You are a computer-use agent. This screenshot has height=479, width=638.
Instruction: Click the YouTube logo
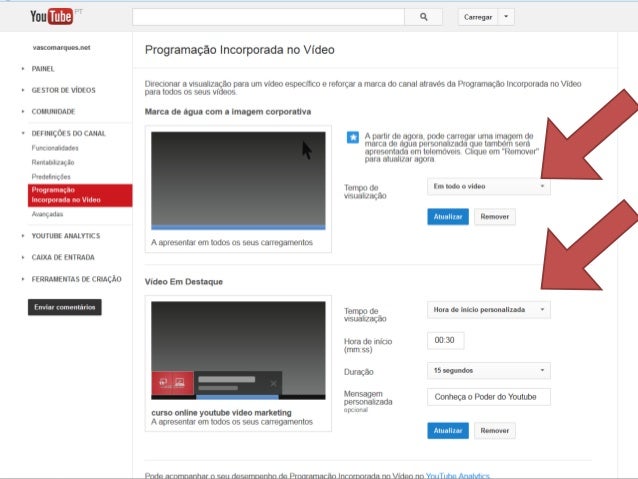tap(52, 16)
